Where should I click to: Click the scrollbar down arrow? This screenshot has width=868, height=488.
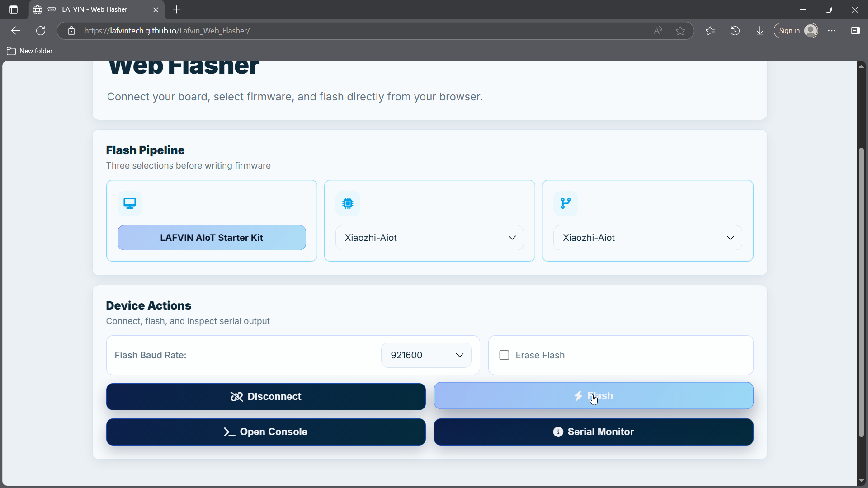(x=861, y=481)
